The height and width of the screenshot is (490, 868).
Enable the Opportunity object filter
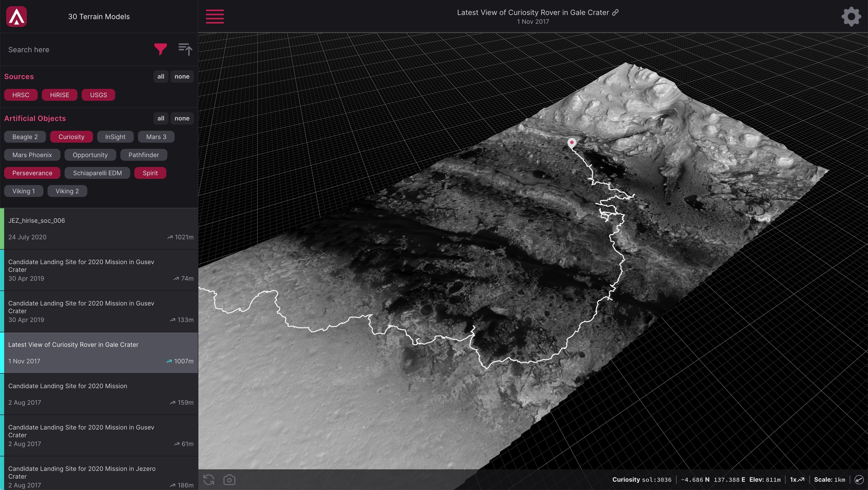click(x=90, y=155)
